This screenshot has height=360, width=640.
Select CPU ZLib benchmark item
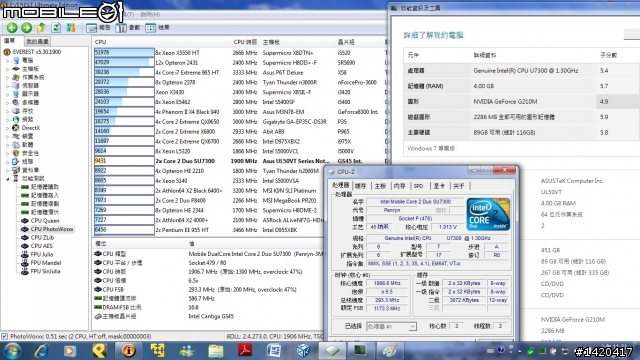click(x=38, y=237)
